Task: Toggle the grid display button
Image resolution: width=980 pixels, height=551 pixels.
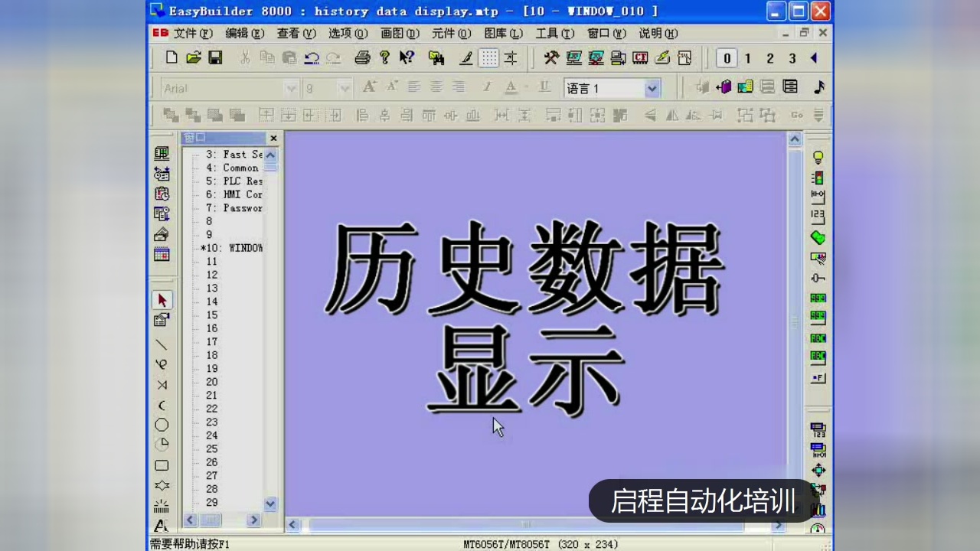Action: [x=488, y=57]
